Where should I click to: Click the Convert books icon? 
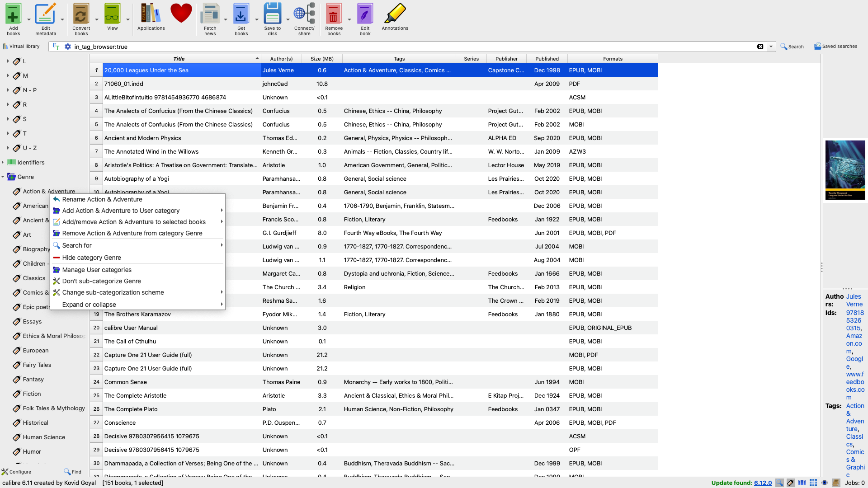[81, 15]
